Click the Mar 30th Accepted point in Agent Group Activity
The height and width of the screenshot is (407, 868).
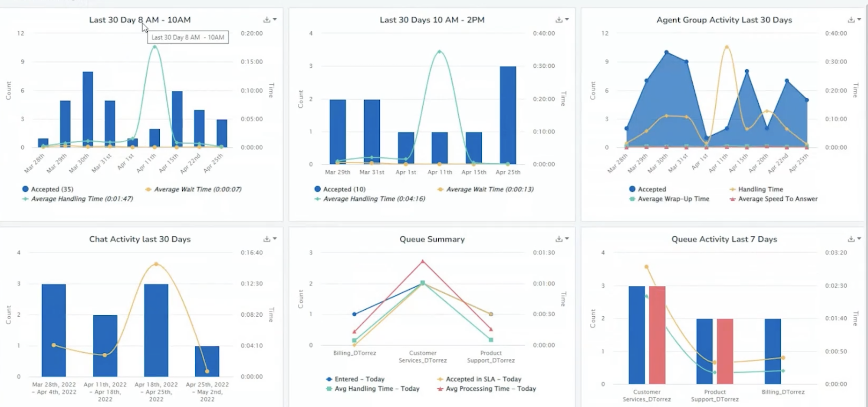(x=667, y=52)
